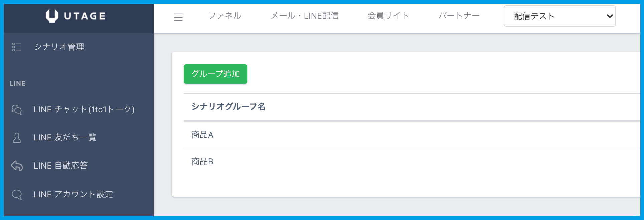Viewport: 644px width, 220px height.
Task: Go to LINE 友だち一覧
Action: [65, 137]
